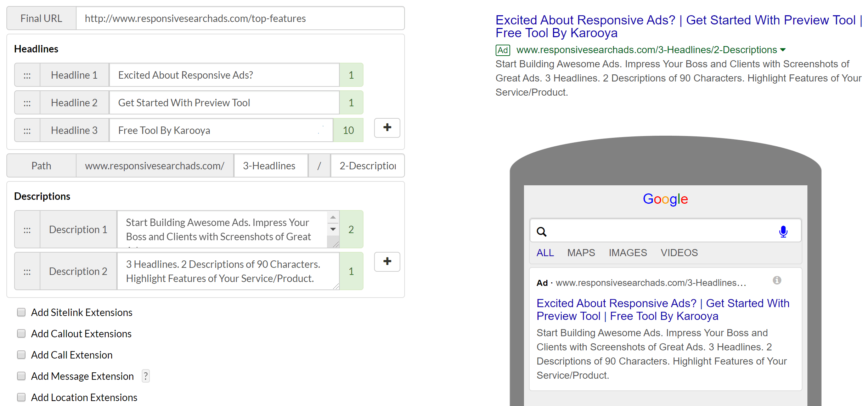The width and height of the screenshot is (868, 406).
Task: Select the IMAGES tab in mobile preview
Action: click(x=628, y=253)
